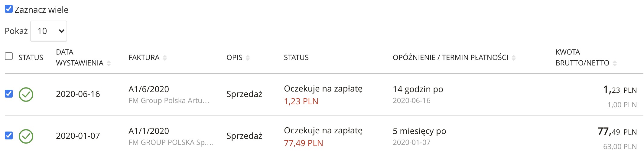Sort by Kwota brutto/netto arrows
The image size is (644, 157).
tap(614, 63)
